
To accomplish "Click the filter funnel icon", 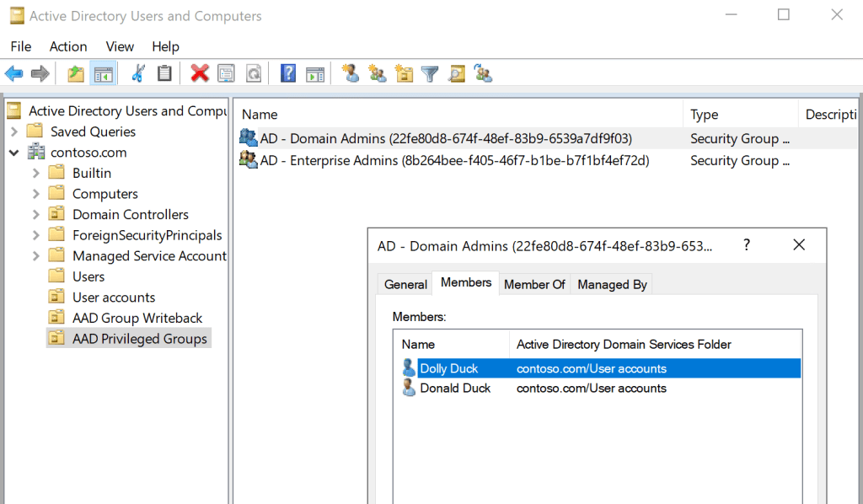I will point(430,74).
